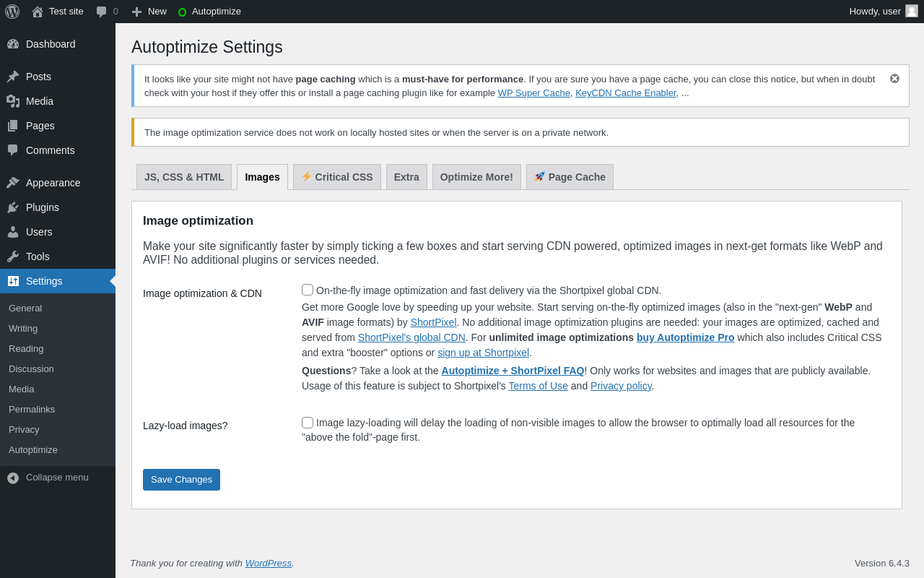The height and width of the screenshot is (578, 924).
Task: Click the Appearance brush icon
Action: (13, 183)
